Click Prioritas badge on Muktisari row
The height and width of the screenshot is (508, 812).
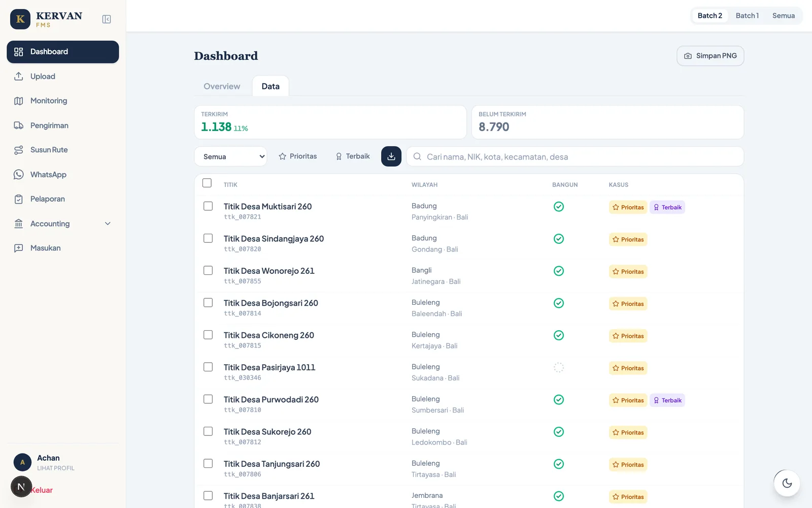628,207
